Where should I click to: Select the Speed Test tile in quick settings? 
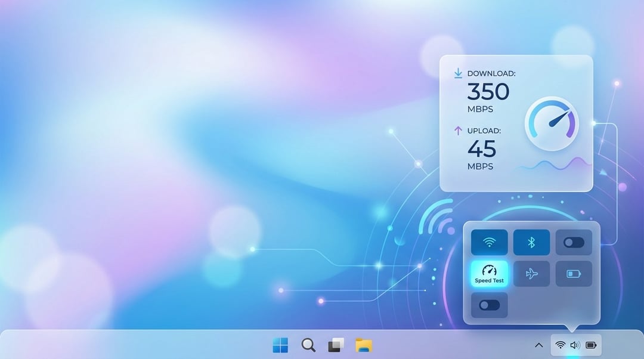point(489,273)
